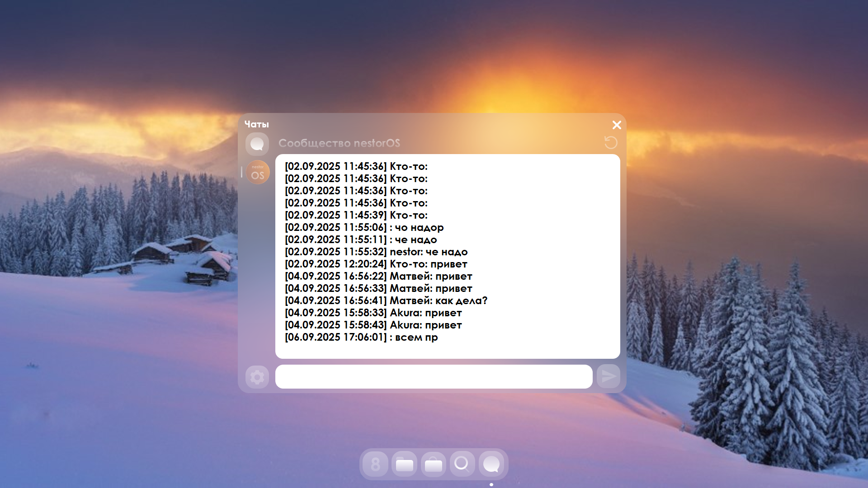This screenshot has height=488, width=868.
Task: Open the search magnifier in dock
Action: [x=462, y=464]
